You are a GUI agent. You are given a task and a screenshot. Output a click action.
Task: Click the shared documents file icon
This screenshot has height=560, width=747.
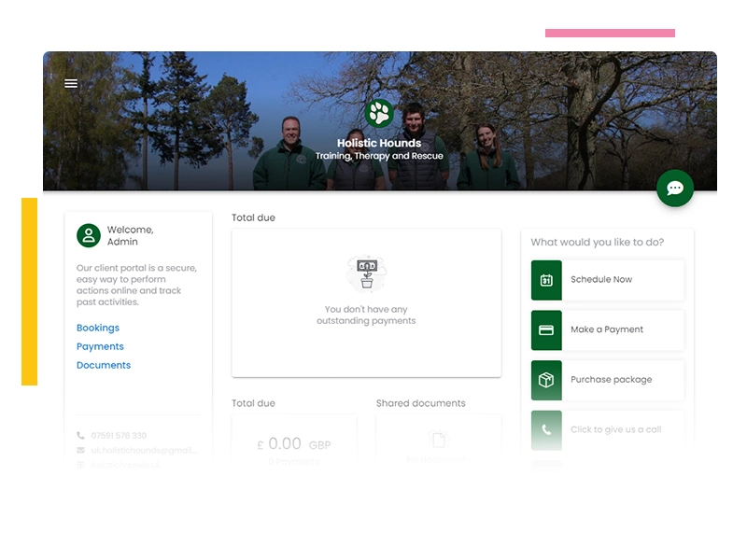(x=438, y=439)
